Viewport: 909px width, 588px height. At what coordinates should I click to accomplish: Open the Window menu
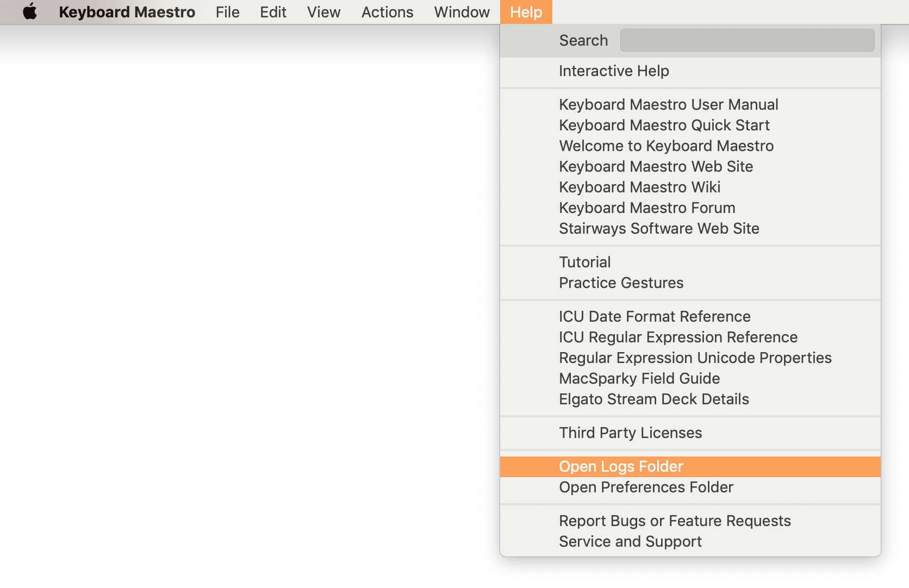click(x=462, y=12)
